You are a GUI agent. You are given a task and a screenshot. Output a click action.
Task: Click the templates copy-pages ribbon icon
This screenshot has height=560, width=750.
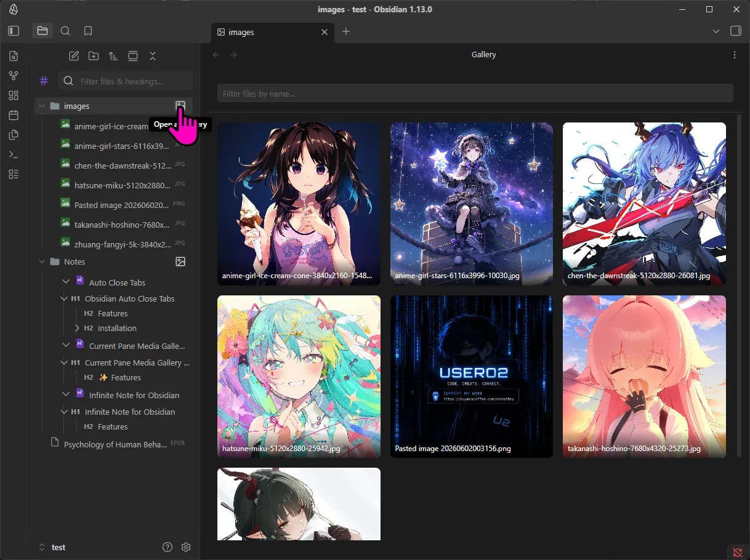14,135
